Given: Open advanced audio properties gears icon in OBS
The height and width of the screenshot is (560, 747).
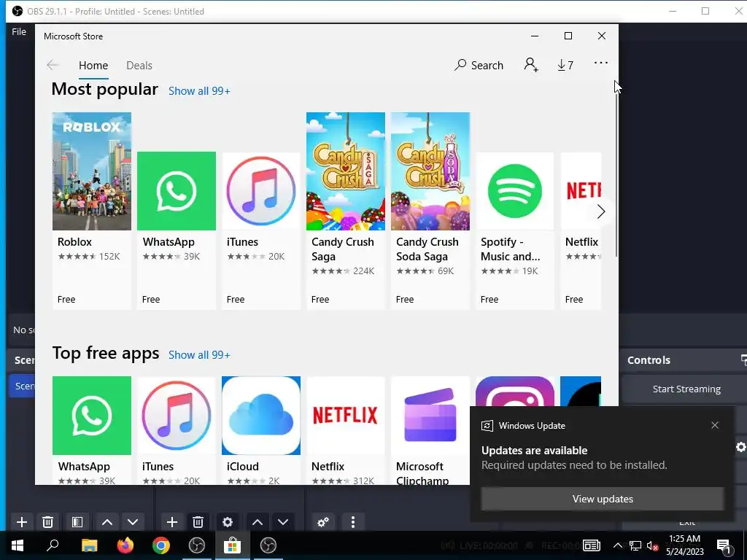Looking at the screenshot, I should [x=323, y=522].
